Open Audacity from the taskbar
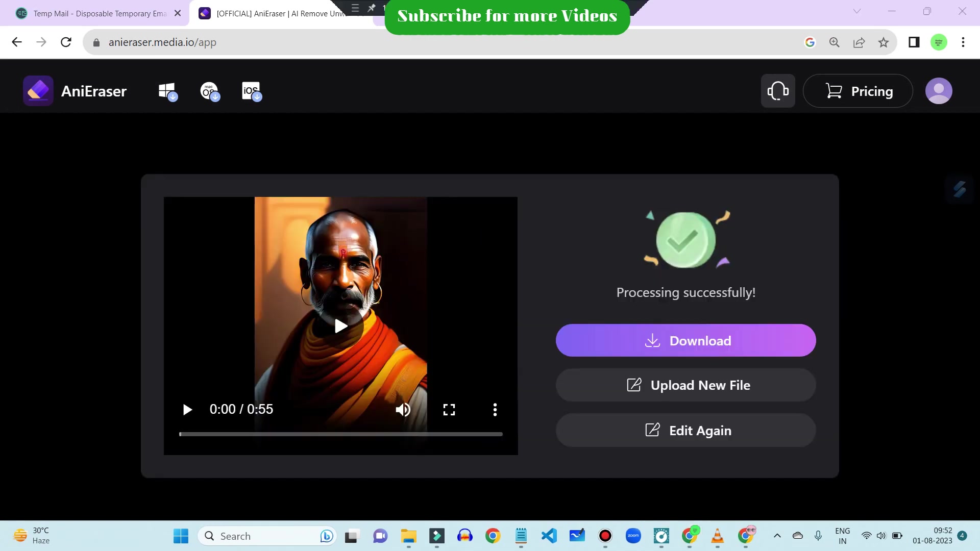980x551 pixels. click(x=465, y=536)
